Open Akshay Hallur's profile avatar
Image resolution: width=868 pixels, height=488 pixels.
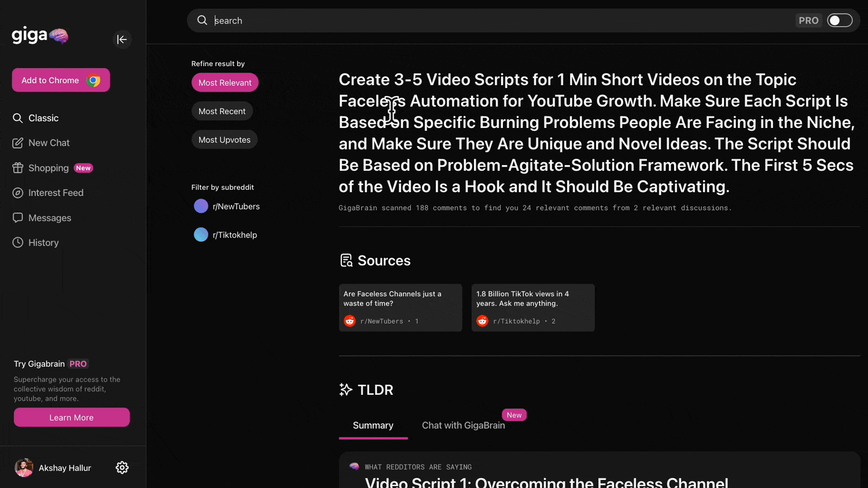[24, 468]
